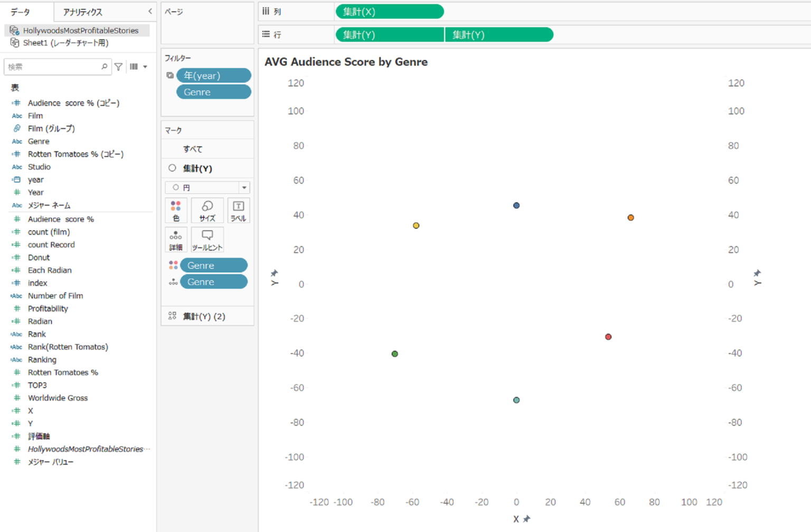The image size is (811, 532).
Task: Open the サイズ (Size) marks card
Action: tap(207, 210)
